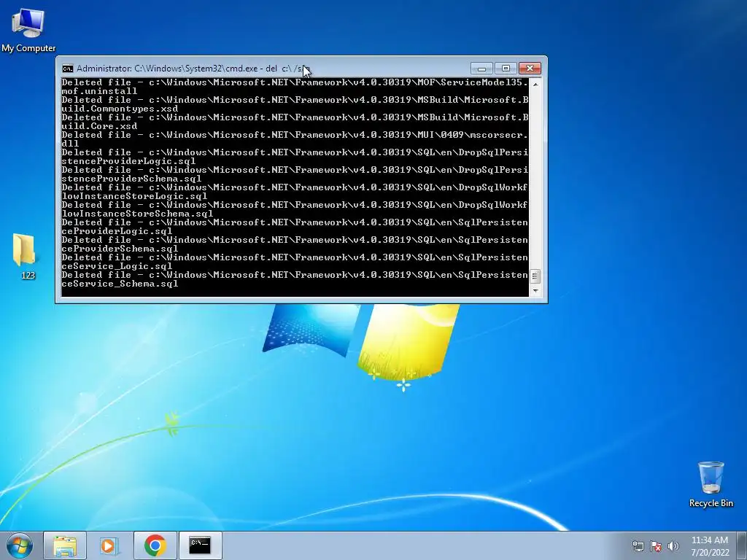This screenshot has height=560, width=747.
Task: Open the network status tray icon
Action: pyautogui.click(x=638, y=546)
